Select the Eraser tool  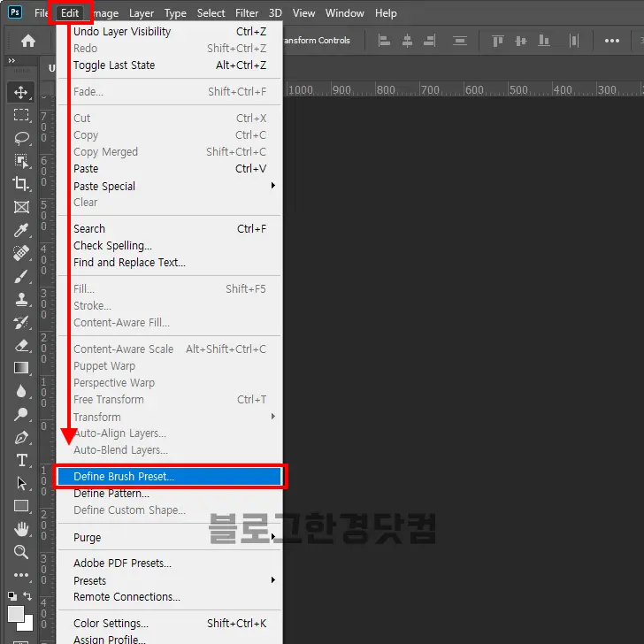tap(21, 345)
